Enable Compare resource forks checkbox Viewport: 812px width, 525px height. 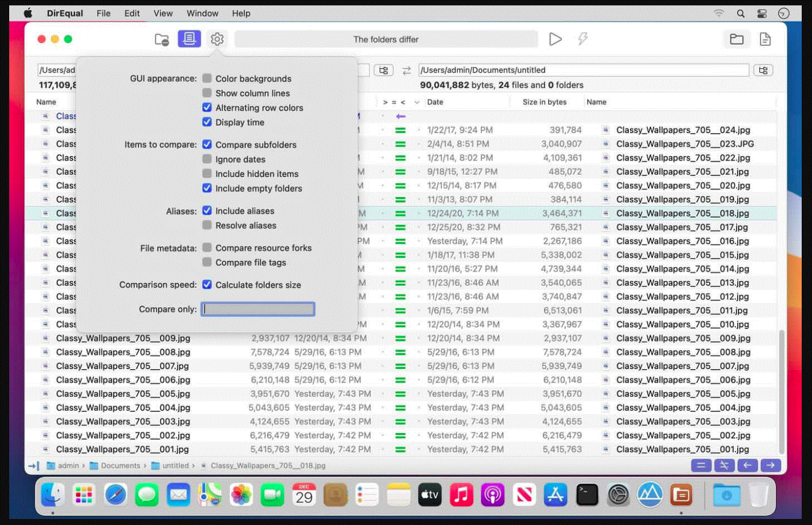[207, 248]
